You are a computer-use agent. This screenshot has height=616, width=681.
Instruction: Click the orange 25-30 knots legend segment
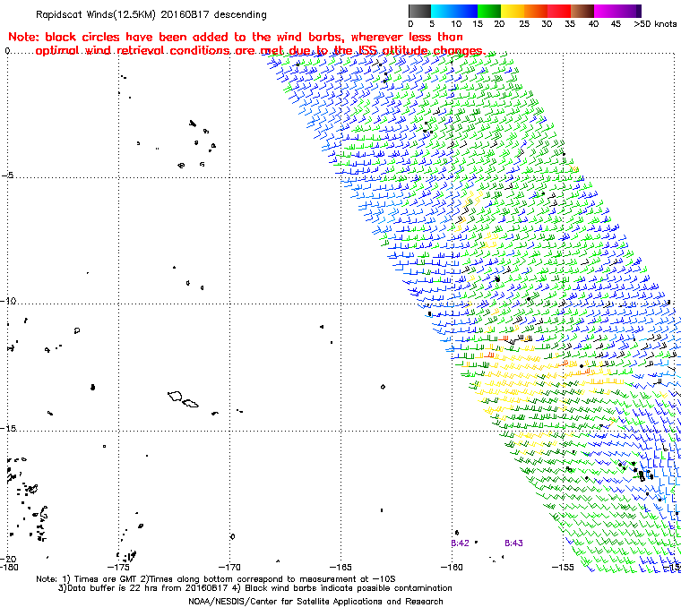pyautogui.click(x=536, y=11)
